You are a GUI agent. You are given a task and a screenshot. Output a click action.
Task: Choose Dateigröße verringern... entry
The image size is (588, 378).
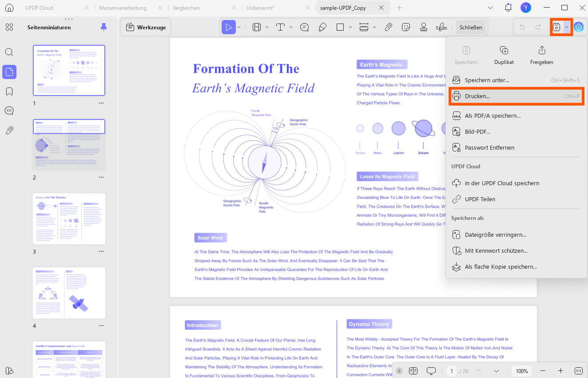516,235
